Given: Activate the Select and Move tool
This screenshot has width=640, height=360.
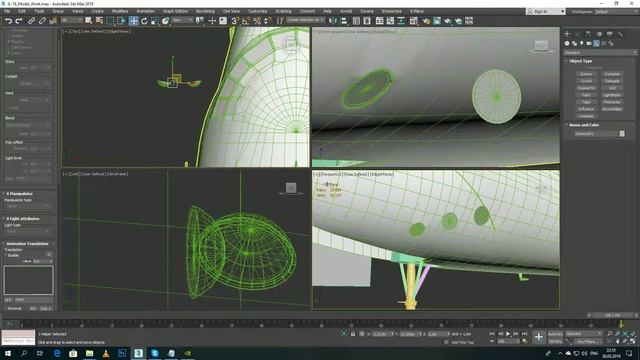Looking at the screenshot, I should click(x=133, y=20).
